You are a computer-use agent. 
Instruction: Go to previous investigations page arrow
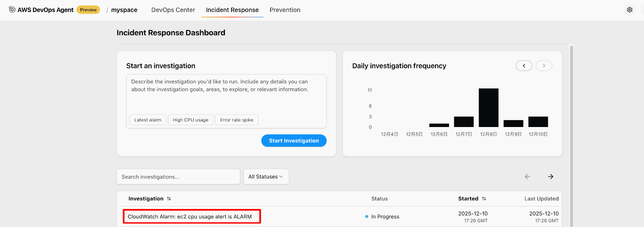click(527, 176)
